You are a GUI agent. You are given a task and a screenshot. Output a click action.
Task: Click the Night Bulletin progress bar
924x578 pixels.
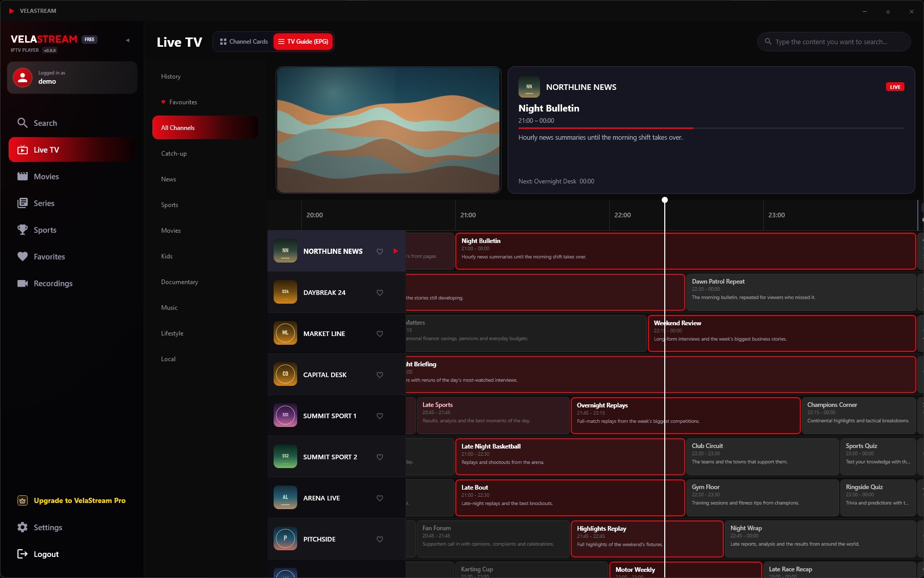[x=711, y=128]
